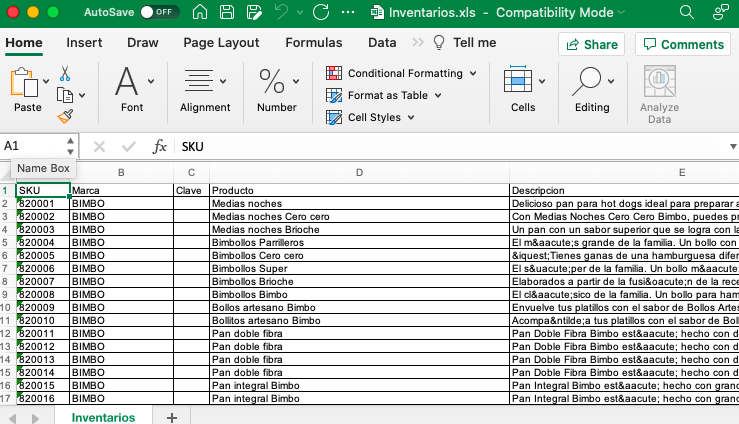Image resolution: width=739 pixels, height=424 pixels.
Task: Select column B header
Action: coord(122,173)
